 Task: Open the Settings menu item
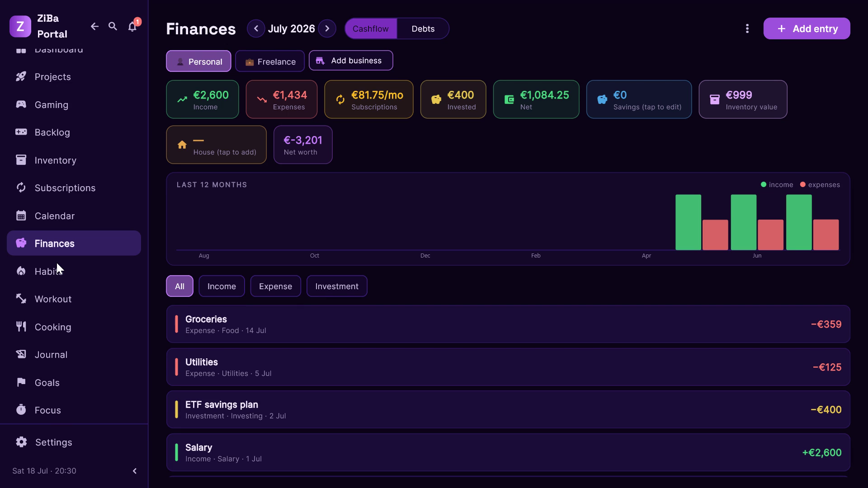click(x=74, y=442)
